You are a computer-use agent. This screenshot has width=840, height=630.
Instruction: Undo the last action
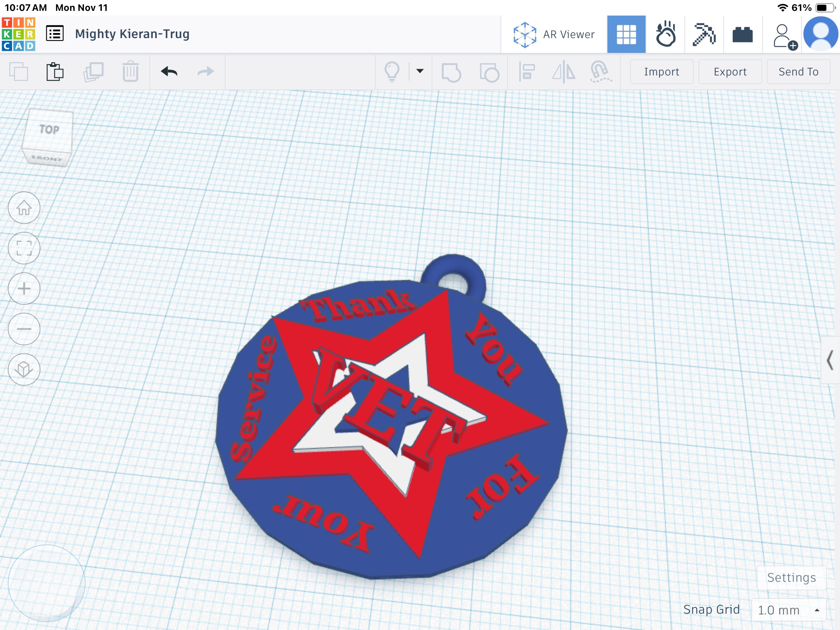[x=169, y=72]
